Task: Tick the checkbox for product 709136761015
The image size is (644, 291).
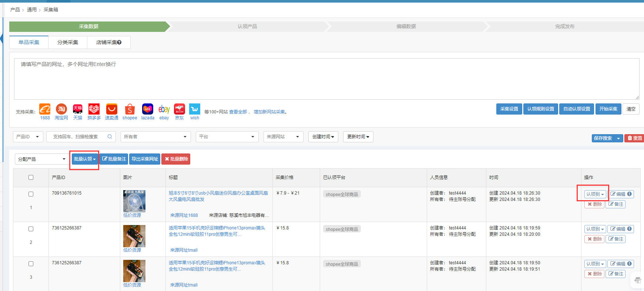Action: pos(31,194)
